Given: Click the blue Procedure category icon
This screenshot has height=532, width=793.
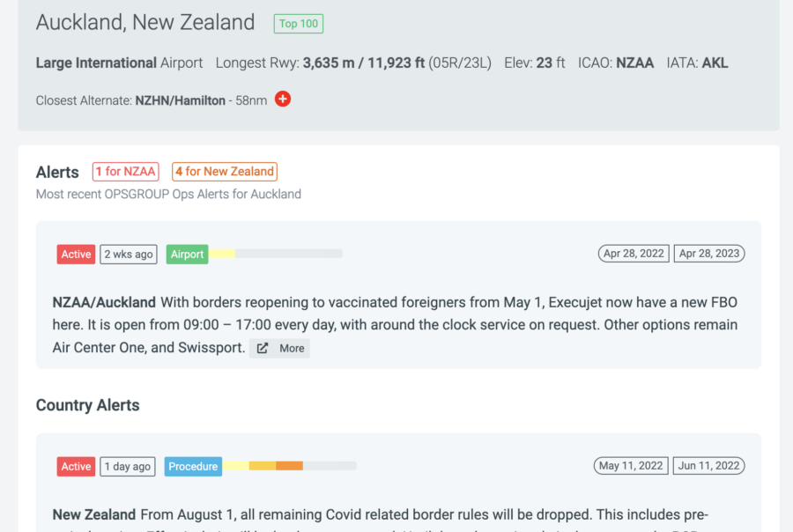Looking at the screenshot, I should [x=193, y=466].
